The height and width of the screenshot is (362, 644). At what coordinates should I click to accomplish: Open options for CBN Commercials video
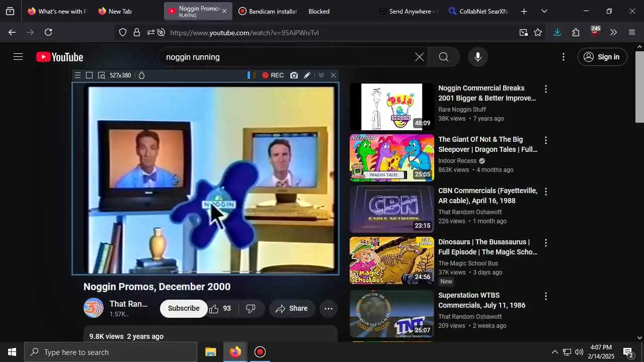(x=545, y=192)
